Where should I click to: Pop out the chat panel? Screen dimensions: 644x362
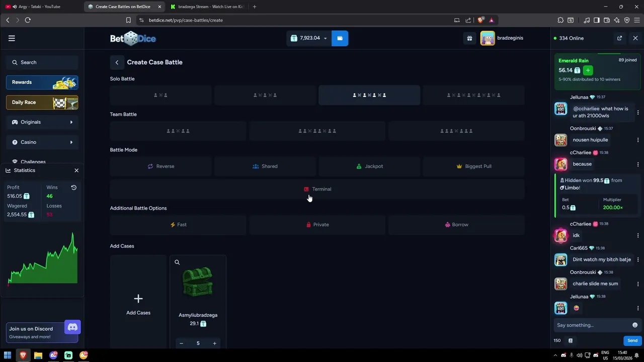tap(619, 38)
